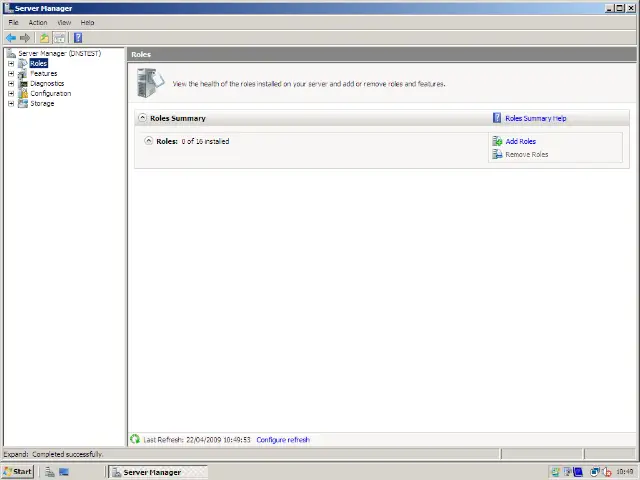Click the '0 of 16 installed' text

(205, 141)
